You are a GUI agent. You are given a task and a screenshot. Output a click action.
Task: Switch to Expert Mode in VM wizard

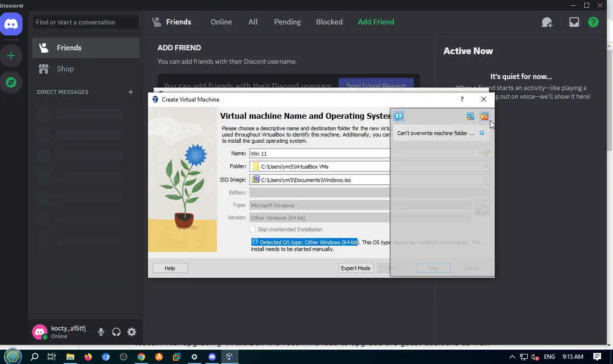[x=355, y=268]
